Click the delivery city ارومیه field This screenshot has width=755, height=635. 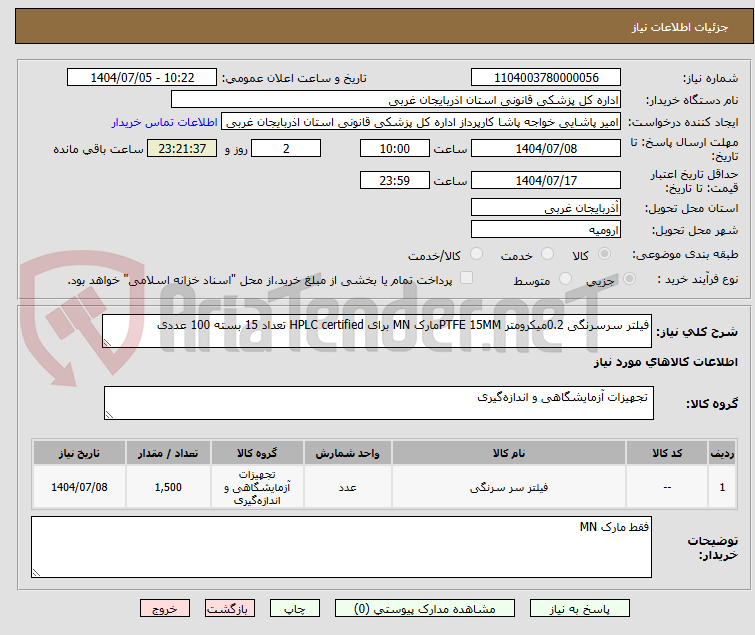click(546, 230)
